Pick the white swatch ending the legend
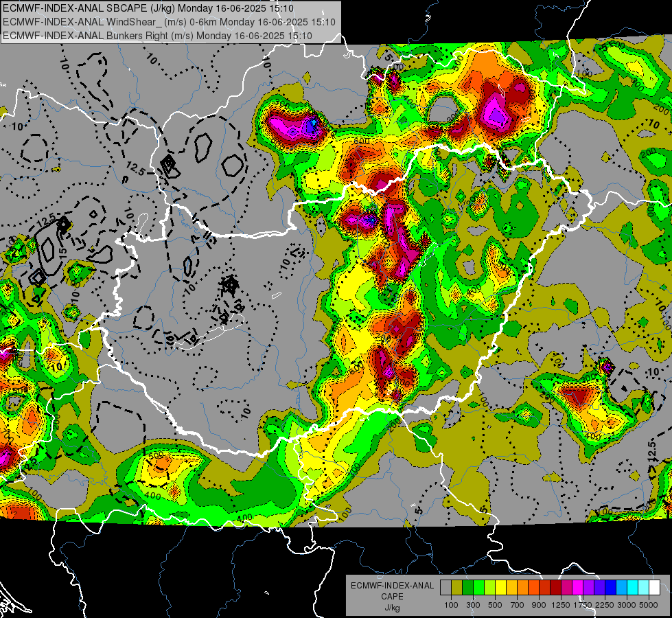The image size is (672, 618). point(655,588)
